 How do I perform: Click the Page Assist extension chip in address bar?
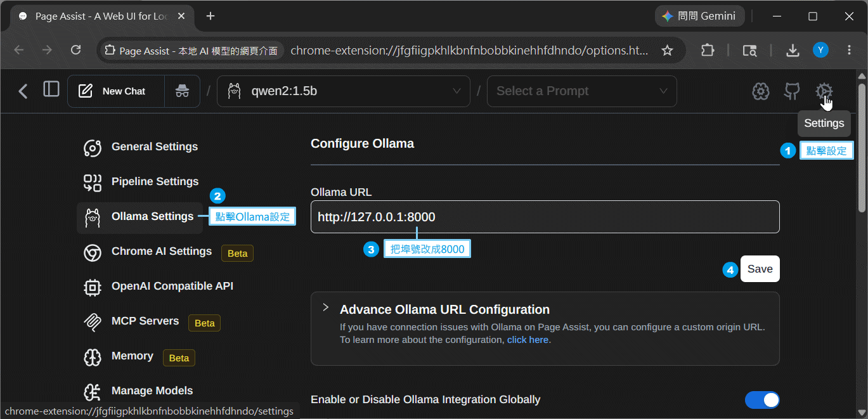pyautogui.click(x=191, y=51)
